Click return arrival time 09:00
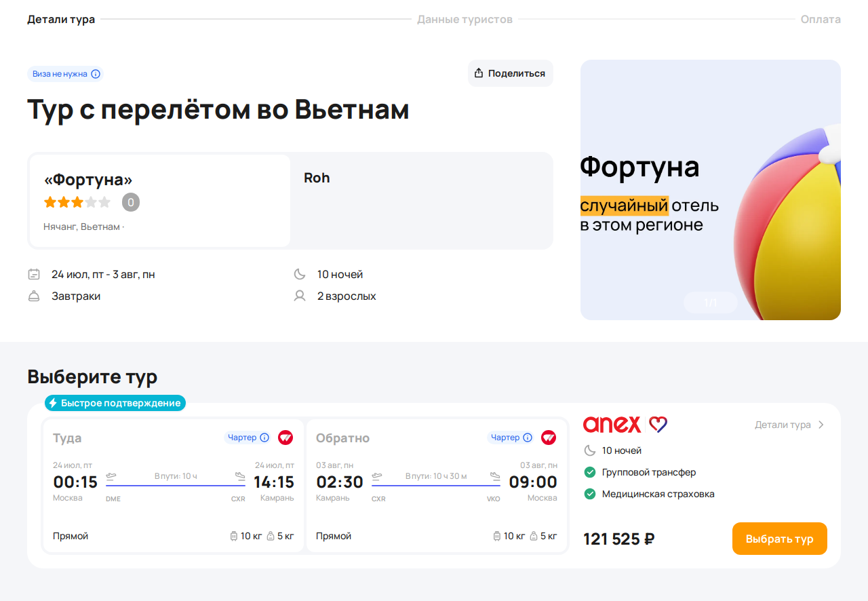Screen dimensions: 868x601 (532, 482)
